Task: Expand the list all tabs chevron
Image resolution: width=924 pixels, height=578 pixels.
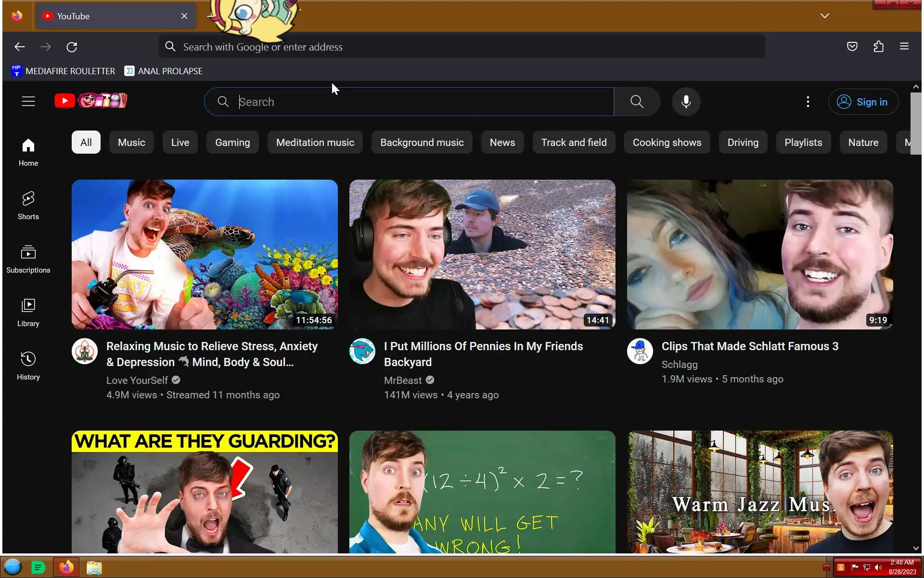Action: [824, 16]
